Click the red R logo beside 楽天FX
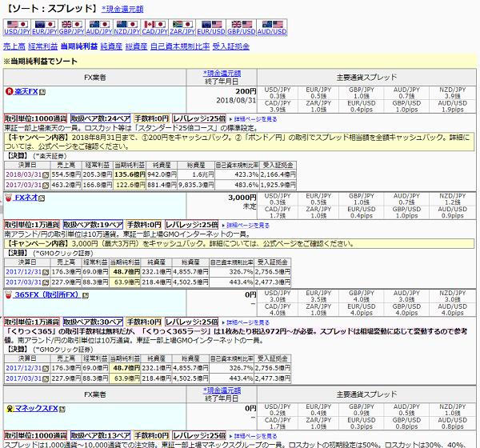 coord(9,91)
